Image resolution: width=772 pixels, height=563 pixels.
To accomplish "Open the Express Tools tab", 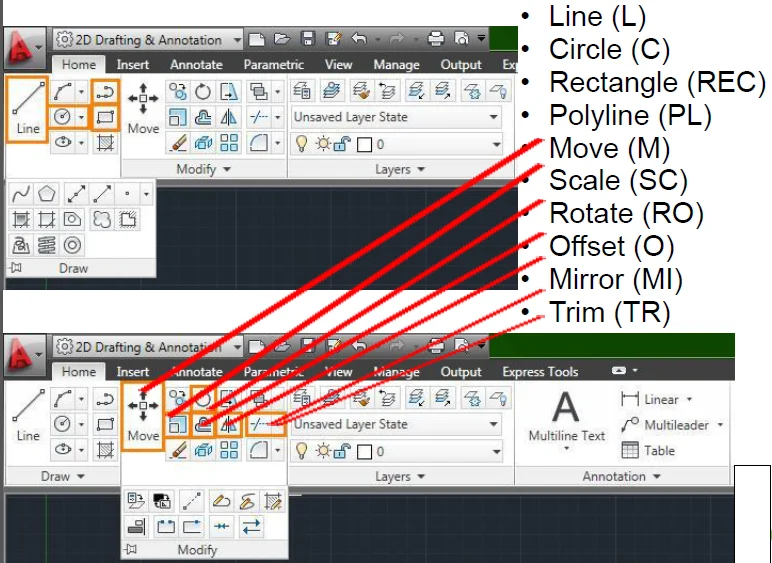I will pyautogui.click(x=540, y=372).
